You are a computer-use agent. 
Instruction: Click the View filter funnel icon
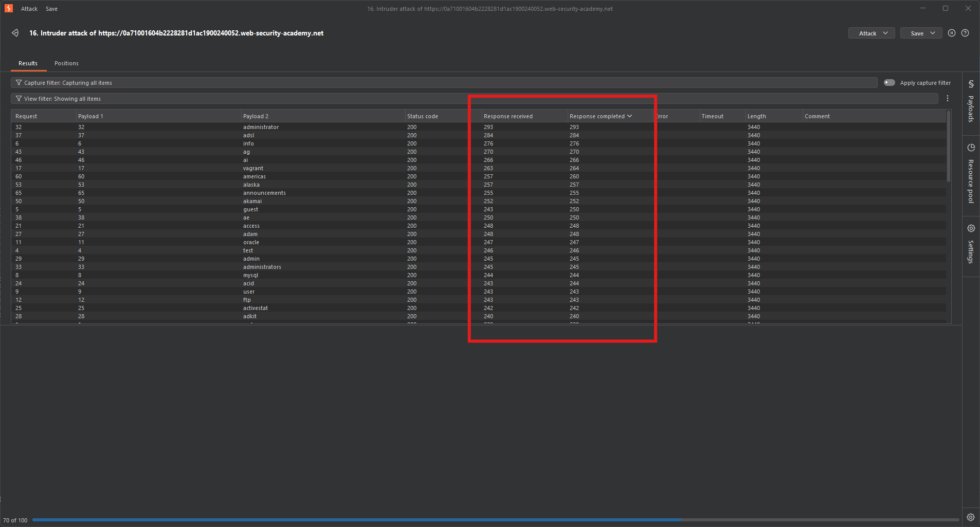pos(19,99)
